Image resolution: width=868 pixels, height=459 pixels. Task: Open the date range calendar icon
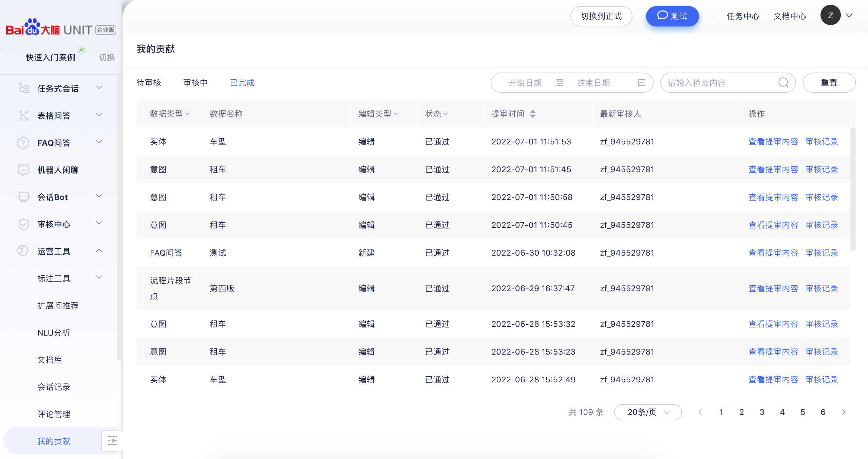[641, 83]
